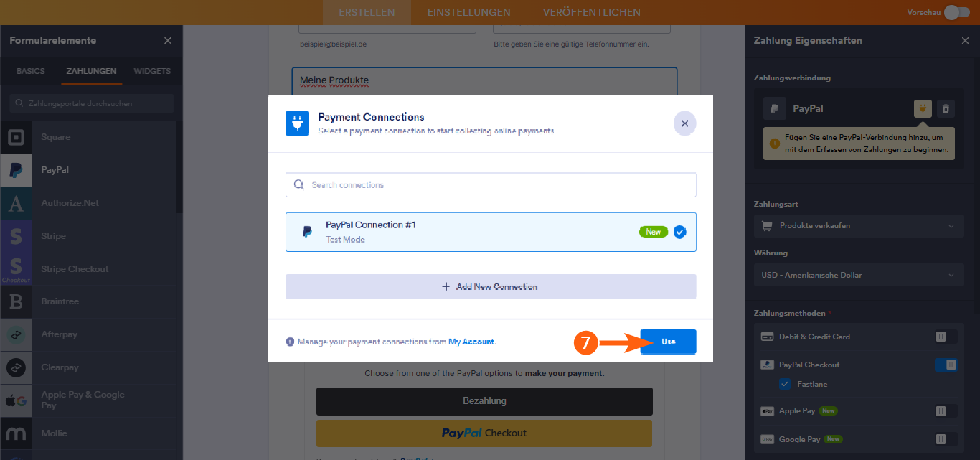980x460 pixels.
Task: Select the Stripe payment gateway icon
Action: point(16,235)
